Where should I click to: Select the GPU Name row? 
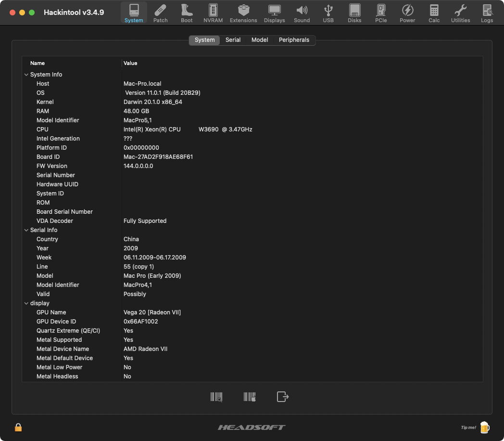coord(252,312)
